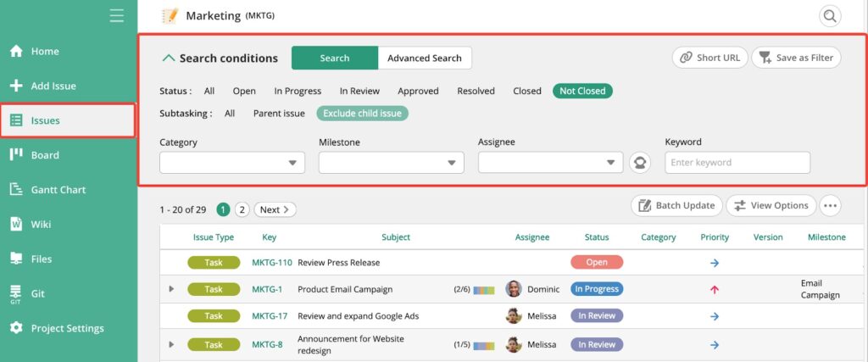Collapse the Search conditions panel

coord(169,58)
